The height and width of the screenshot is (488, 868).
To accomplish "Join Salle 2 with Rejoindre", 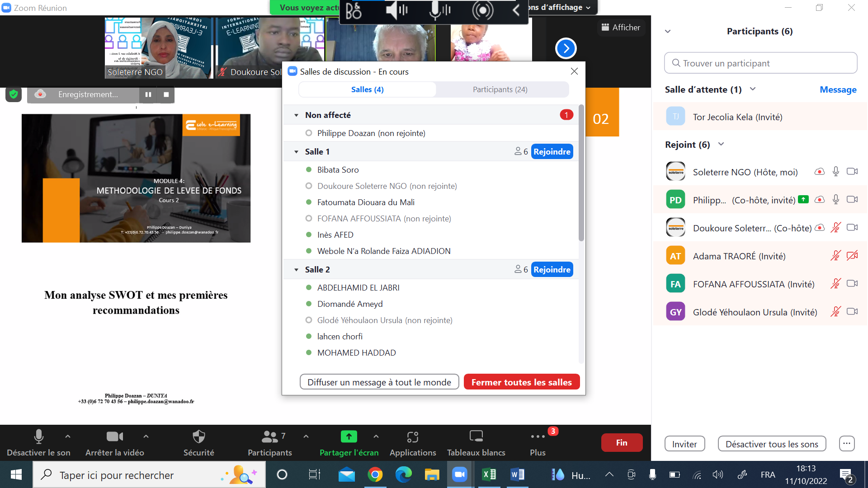I will click(552, 269).
